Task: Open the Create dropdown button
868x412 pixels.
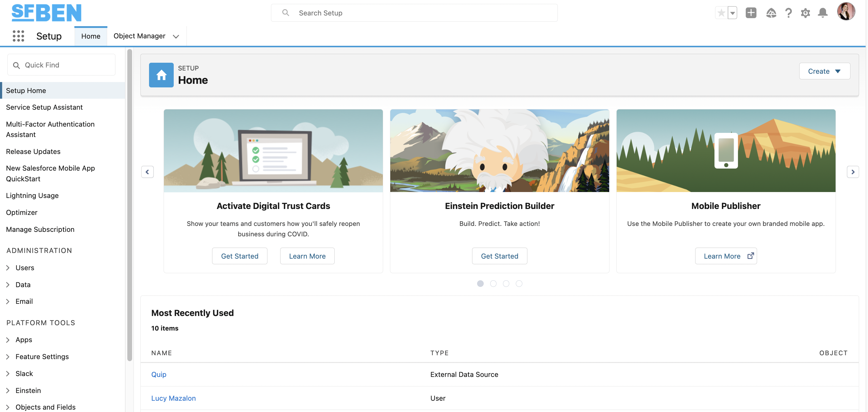Action: coord(825,71)
